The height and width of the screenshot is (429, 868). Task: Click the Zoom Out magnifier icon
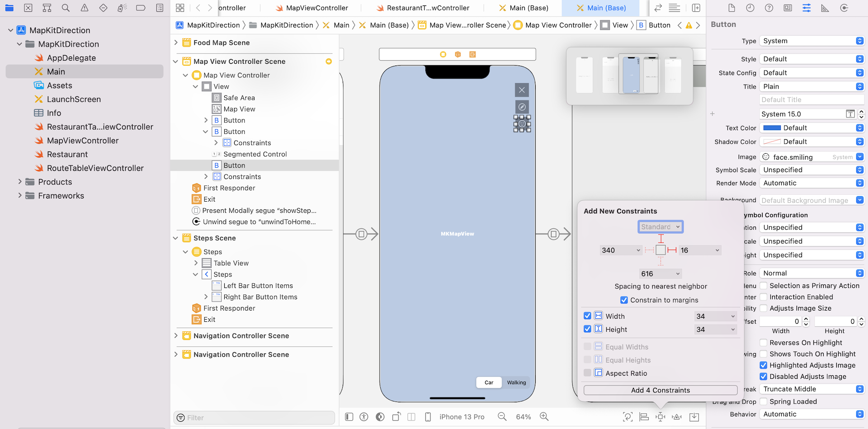[x=502, y=417]
